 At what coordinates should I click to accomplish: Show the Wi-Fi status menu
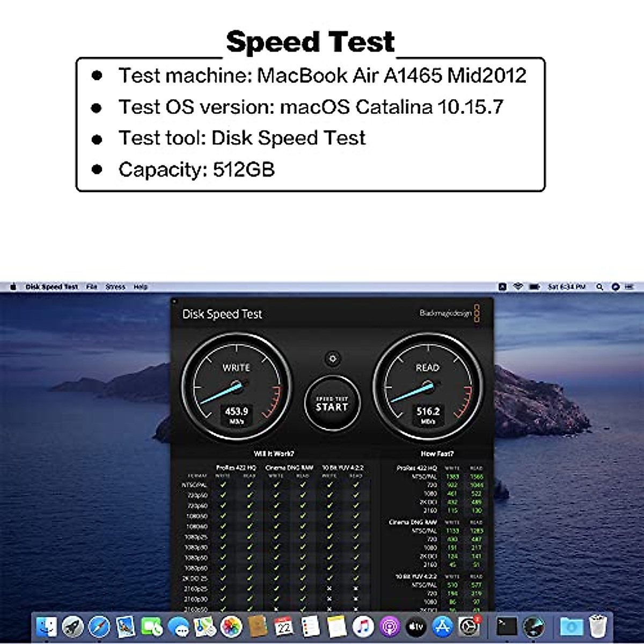click(518, 287)
